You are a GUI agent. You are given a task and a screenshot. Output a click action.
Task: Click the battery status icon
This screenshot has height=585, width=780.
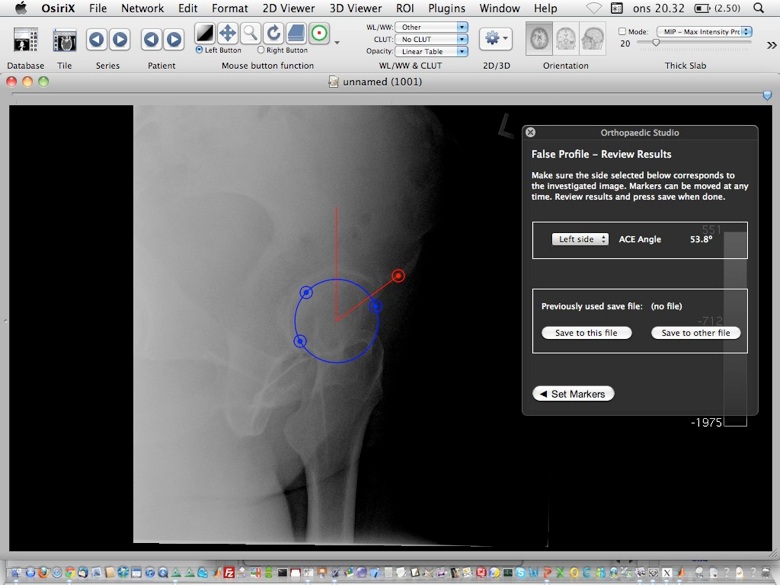coord(702,8)
